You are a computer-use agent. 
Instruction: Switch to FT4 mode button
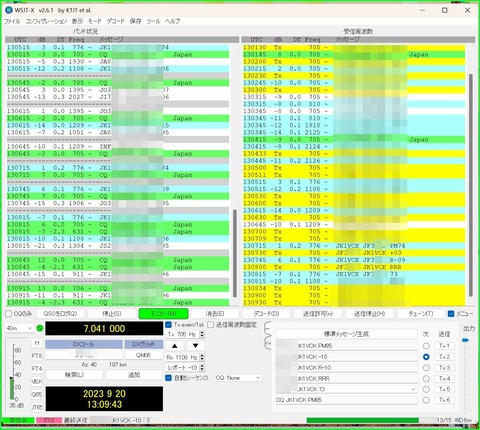(x=37, y=369)
